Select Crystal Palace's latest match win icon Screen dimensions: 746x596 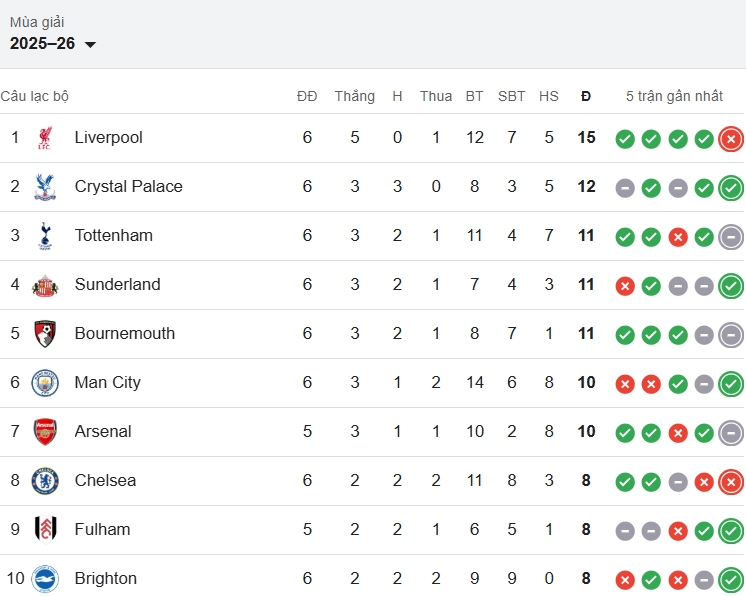point(731,188)
